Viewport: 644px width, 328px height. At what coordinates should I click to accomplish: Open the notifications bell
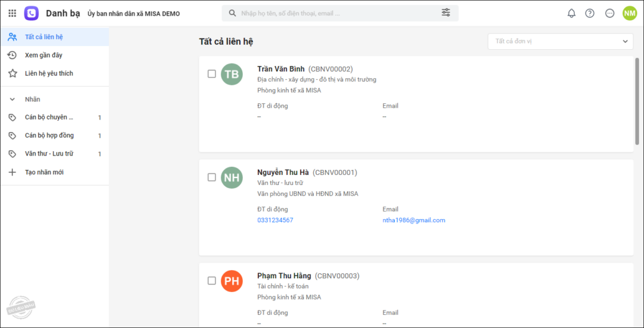coord(572,13)
